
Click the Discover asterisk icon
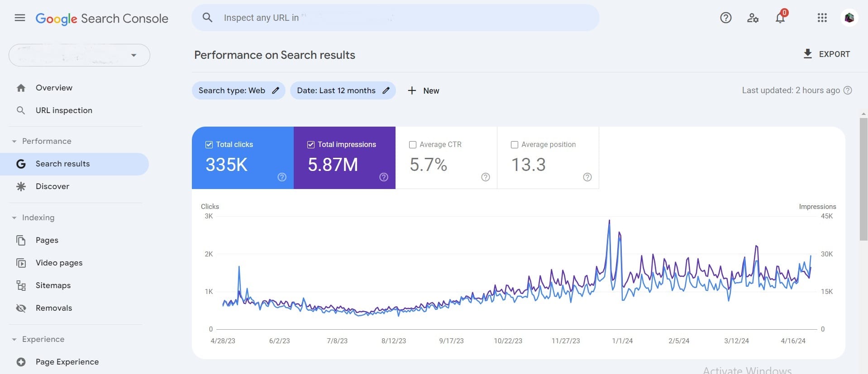(x=21, y=186)
